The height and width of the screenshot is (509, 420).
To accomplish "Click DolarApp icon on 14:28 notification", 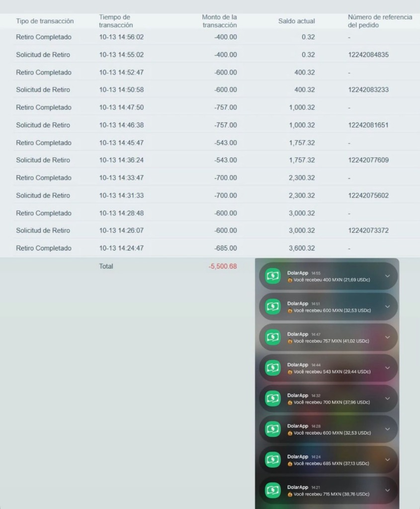I will 273,429.
